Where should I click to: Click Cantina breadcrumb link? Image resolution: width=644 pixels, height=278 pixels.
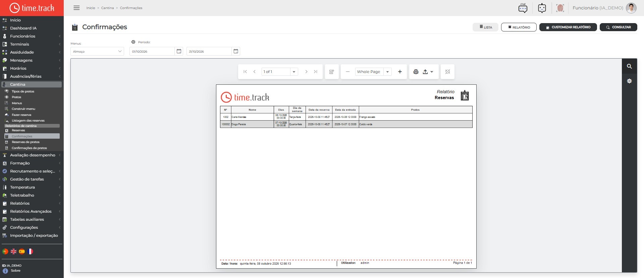tap(107, 8)
